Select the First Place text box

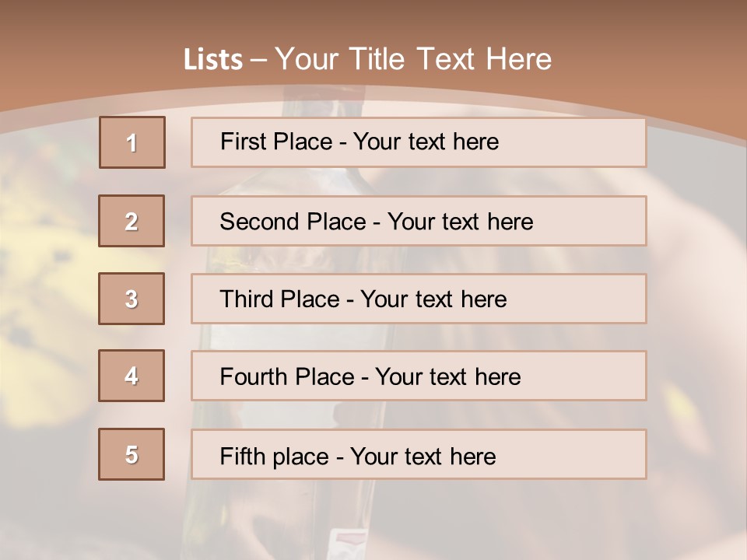point(419,142)
